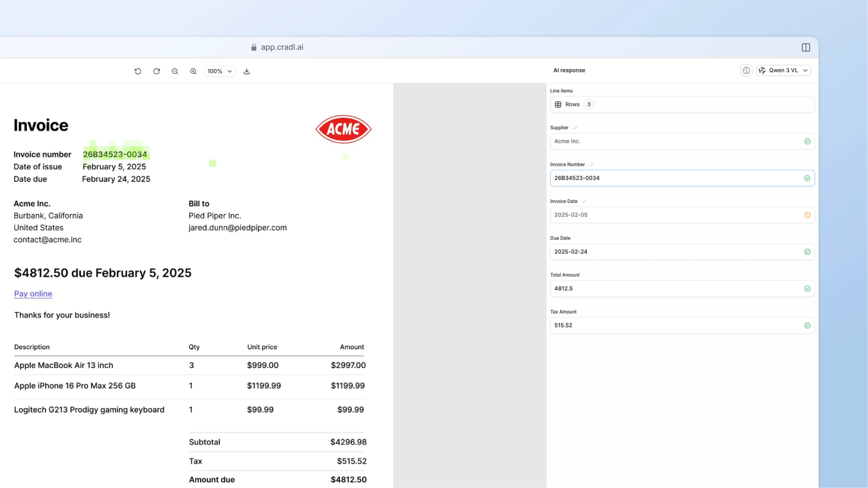Click the Rows count badge showing 3

point(589,104)
